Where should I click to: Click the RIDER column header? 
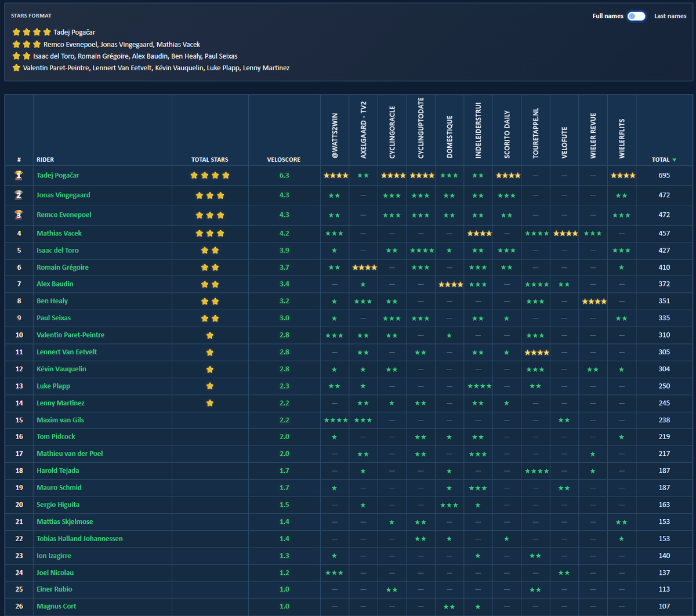(45, 160)
